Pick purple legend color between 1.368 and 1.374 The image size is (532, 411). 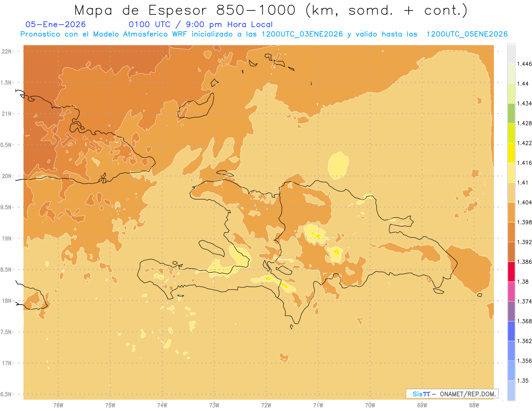[x=511, y=311]
